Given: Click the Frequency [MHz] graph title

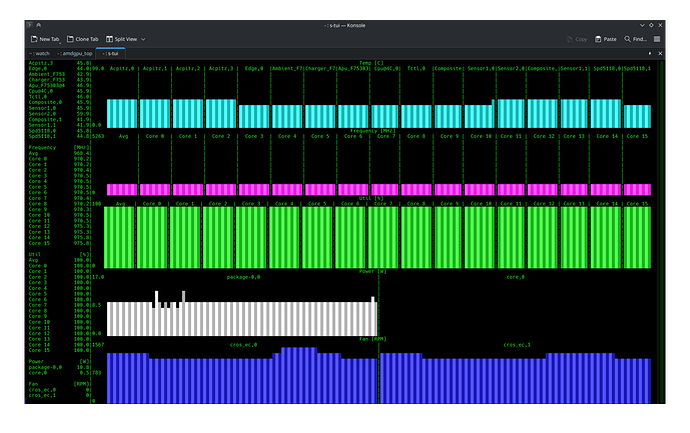Looking at the screenshot, I should [373, 131].
